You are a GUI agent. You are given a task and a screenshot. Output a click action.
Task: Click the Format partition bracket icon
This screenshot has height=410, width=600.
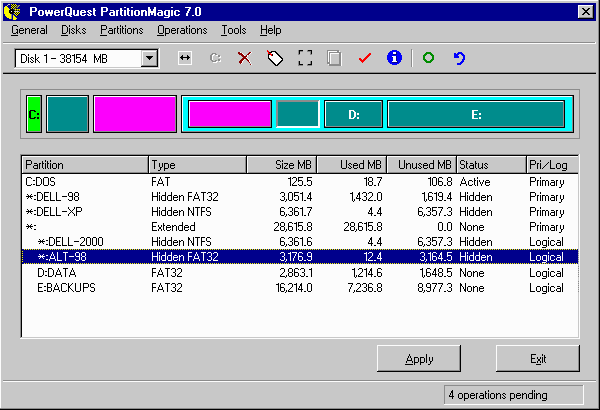(x=306, y=59)
